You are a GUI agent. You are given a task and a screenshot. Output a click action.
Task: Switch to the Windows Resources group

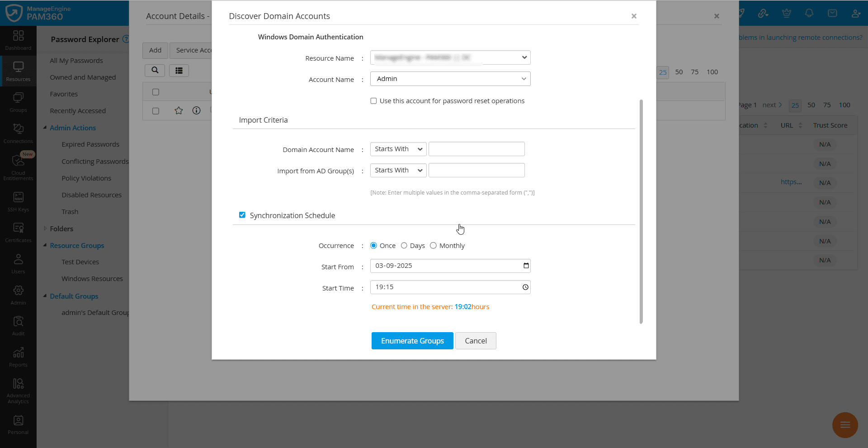pos(92,278)
